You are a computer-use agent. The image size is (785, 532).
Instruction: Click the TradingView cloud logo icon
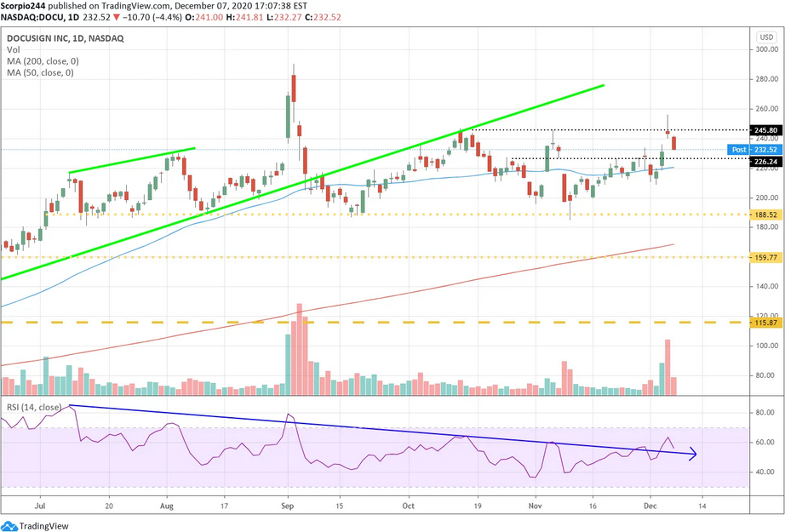coord(9,526)
